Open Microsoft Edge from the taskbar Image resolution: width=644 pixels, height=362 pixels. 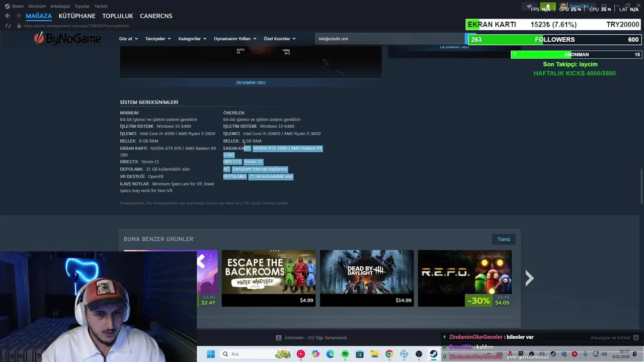coord(330,354)
